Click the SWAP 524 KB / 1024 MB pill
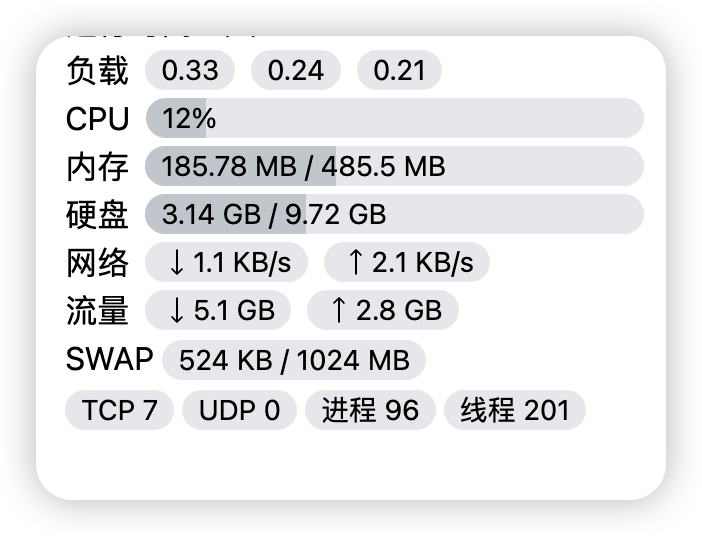This screenshot has width=702, height=536. click(x=294, y=360)
